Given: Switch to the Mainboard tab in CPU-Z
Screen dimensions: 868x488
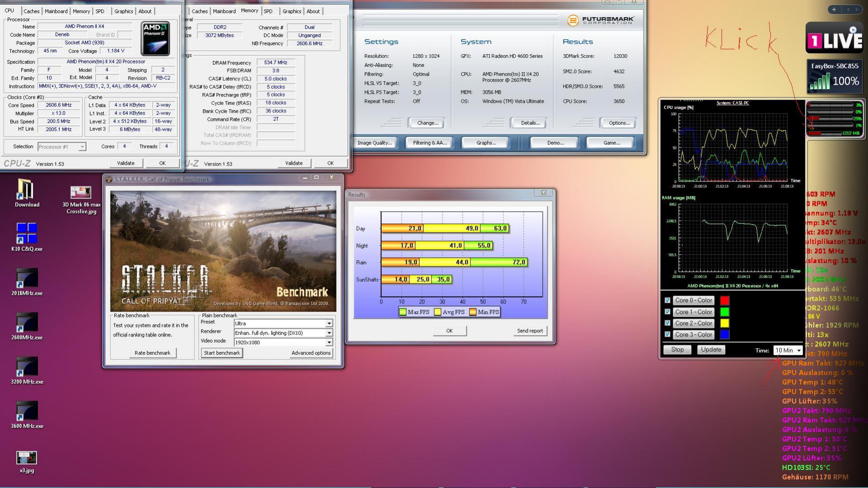Looking at the screenshot, I should tap(56, 11).
